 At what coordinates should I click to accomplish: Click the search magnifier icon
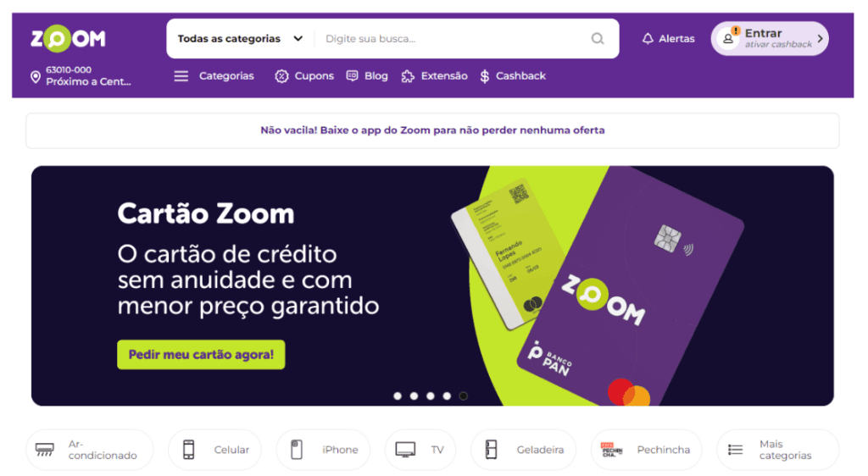[x=598, y=39]
